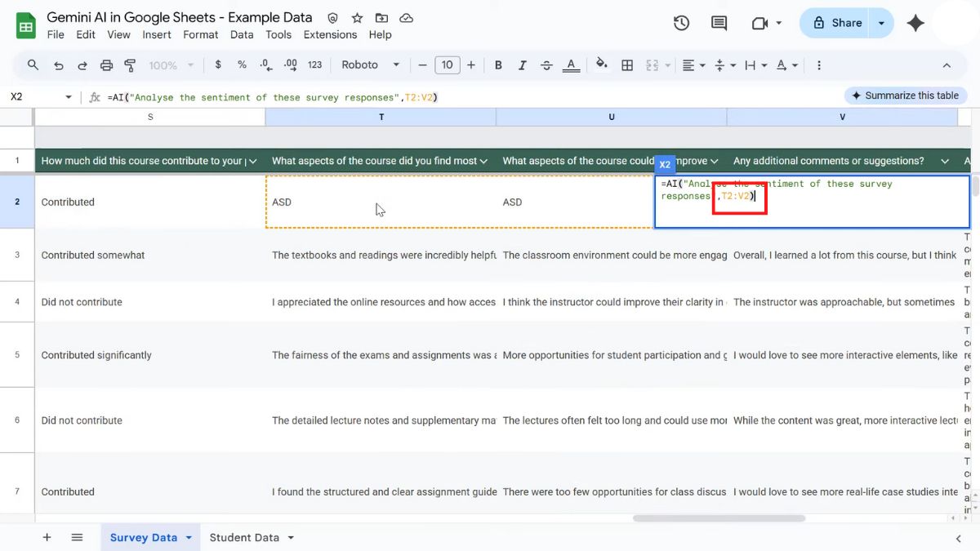Collapse the toolbar with the caret icon

click(947, 65)
